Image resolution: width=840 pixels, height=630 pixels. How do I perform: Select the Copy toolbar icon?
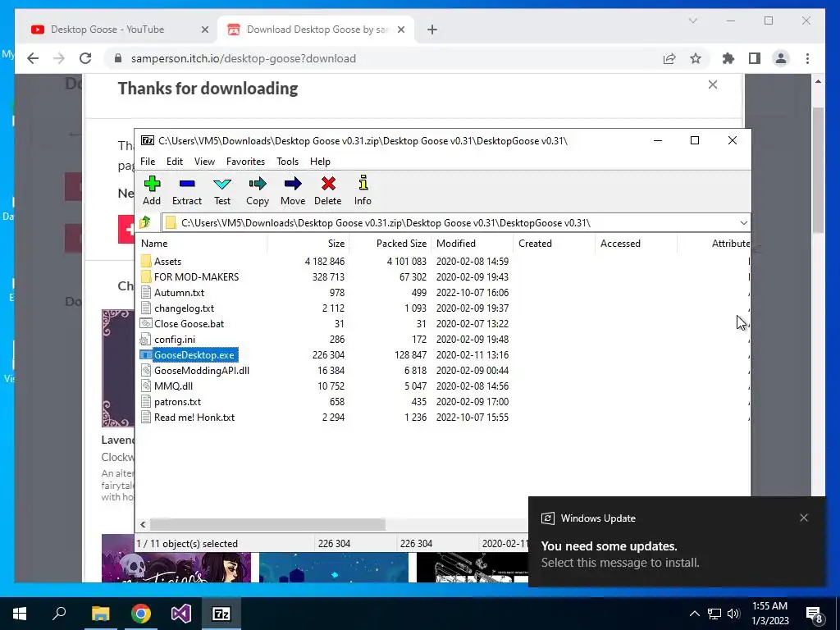(x=257, y=190)
